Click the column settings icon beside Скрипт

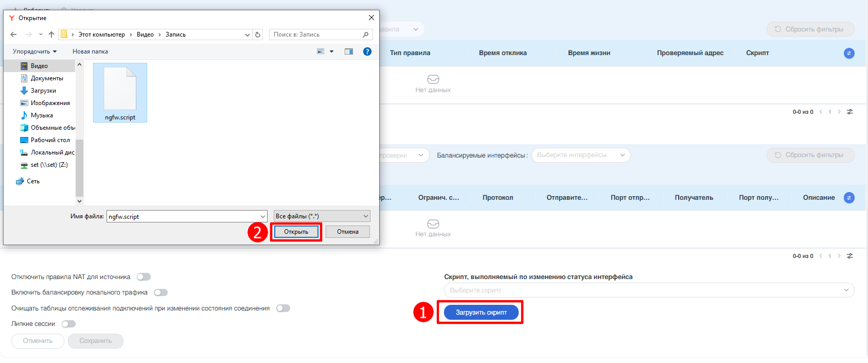coord(849,54)
